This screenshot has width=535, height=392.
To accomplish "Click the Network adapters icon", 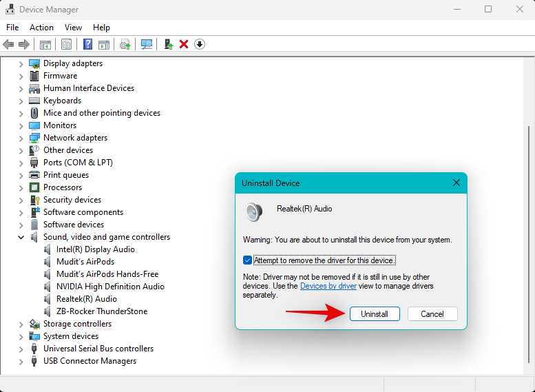I will (x=34, y=138).
